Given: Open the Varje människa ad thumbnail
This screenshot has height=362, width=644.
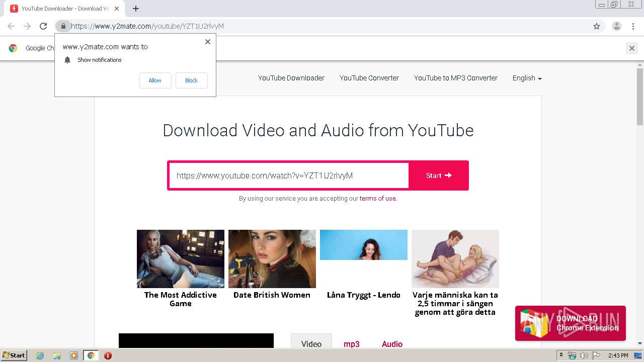Looking at the screenshot, I should pyautogui.click(x=455, y=258).
